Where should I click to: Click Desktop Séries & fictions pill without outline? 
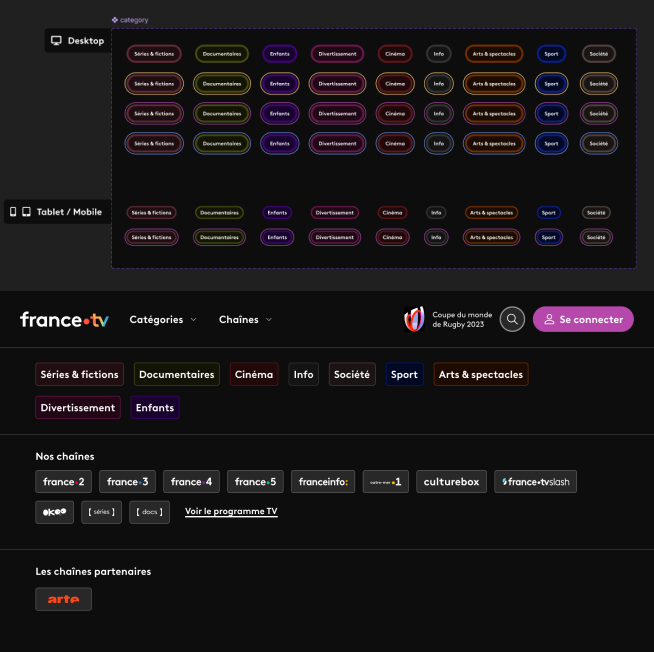(154, 54)
